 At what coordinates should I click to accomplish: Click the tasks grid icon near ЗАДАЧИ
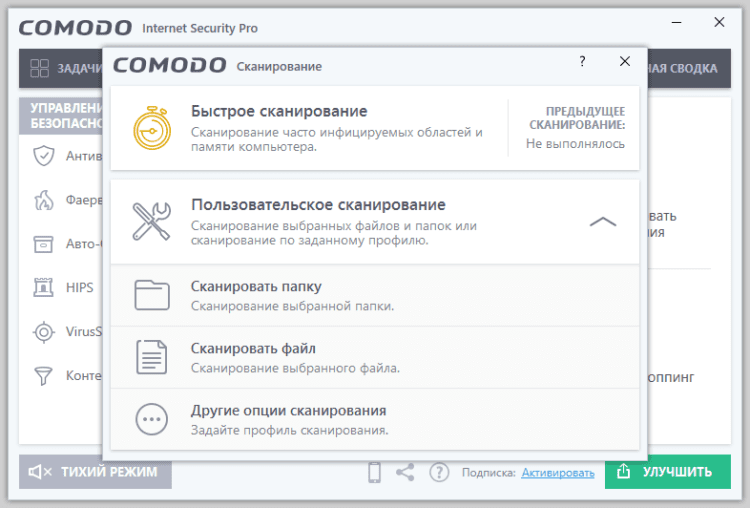(40, 68)
